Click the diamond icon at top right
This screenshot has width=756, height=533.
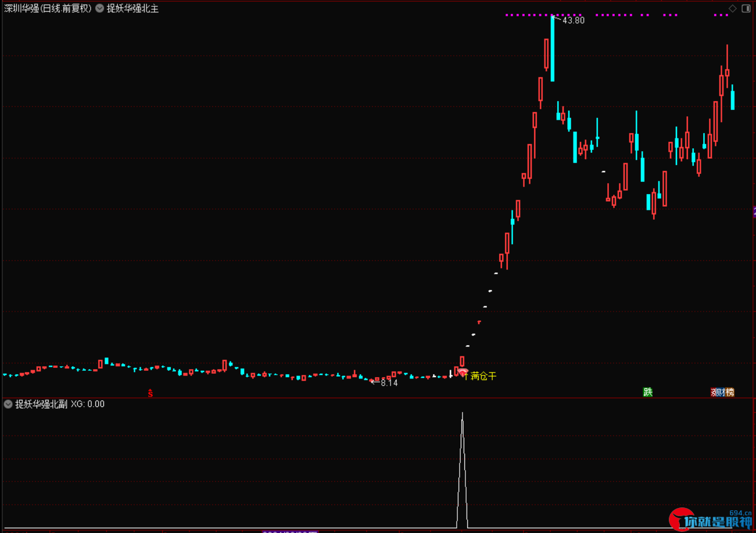pyautogui.click(x=733, y=8)
